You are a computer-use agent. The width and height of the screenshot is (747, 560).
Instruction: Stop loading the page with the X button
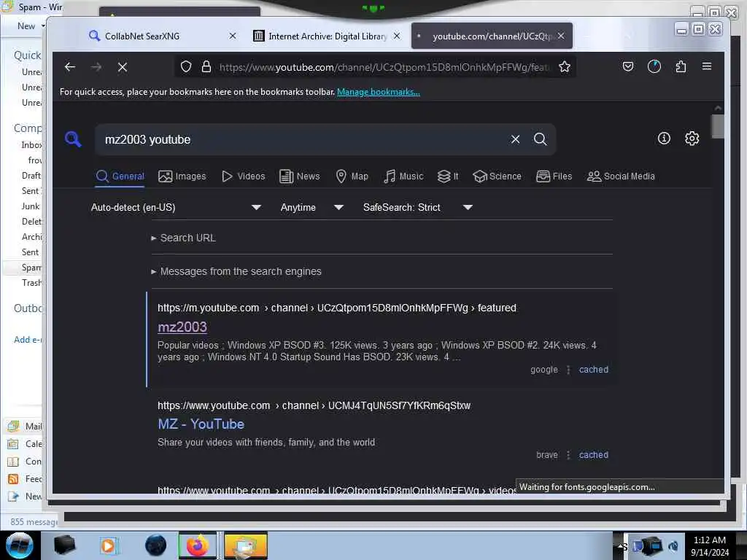tap(123, 67)
